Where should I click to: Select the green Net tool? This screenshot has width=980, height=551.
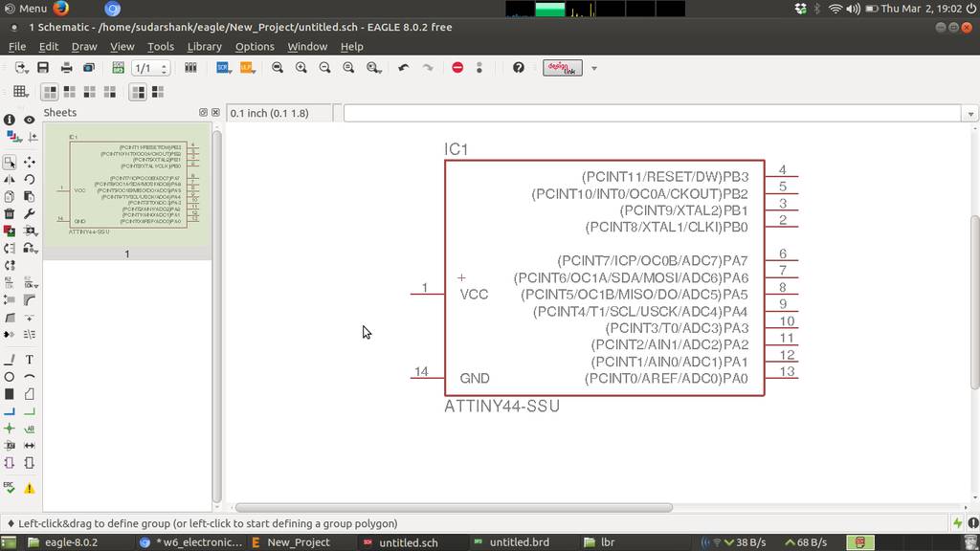30,411
